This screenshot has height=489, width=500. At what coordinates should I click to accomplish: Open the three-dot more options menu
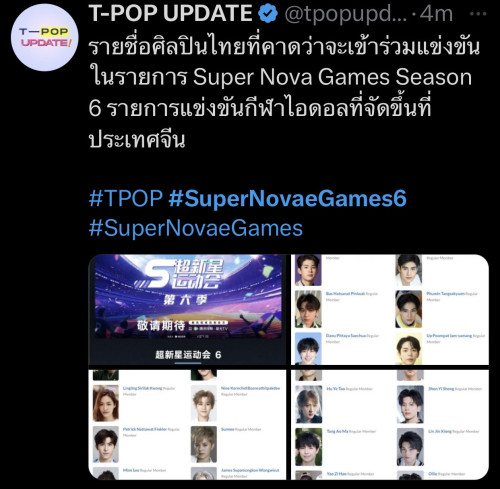[478, 14]
